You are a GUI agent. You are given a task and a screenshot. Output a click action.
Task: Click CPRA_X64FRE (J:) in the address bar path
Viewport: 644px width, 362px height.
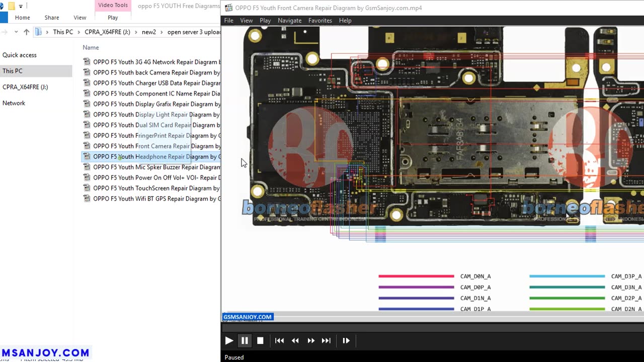click(107, 32)
